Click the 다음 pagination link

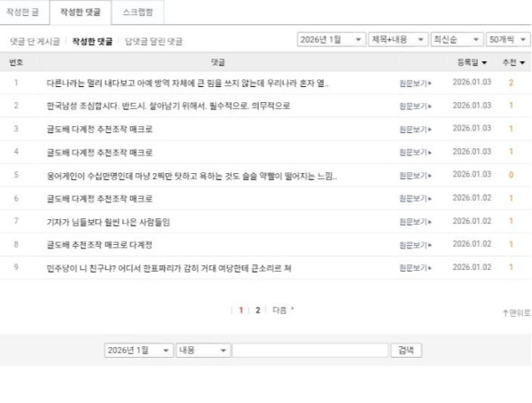[x=281, y=311]
